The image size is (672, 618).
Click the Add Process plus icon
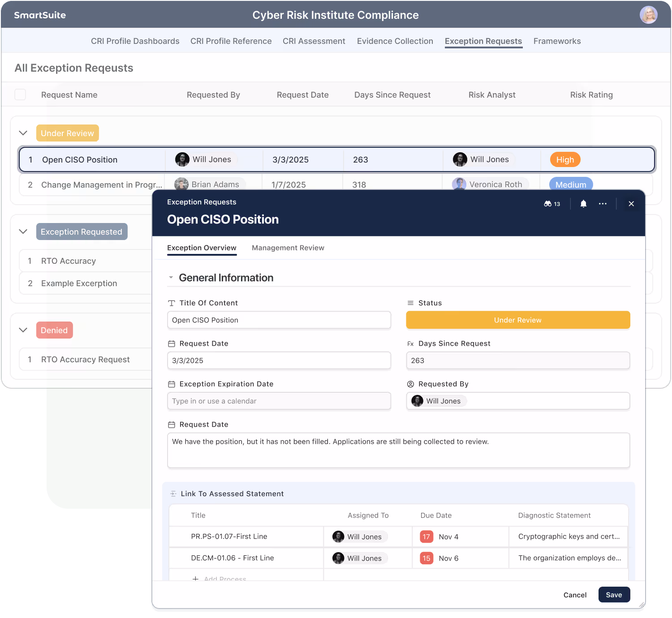point(195,579)
